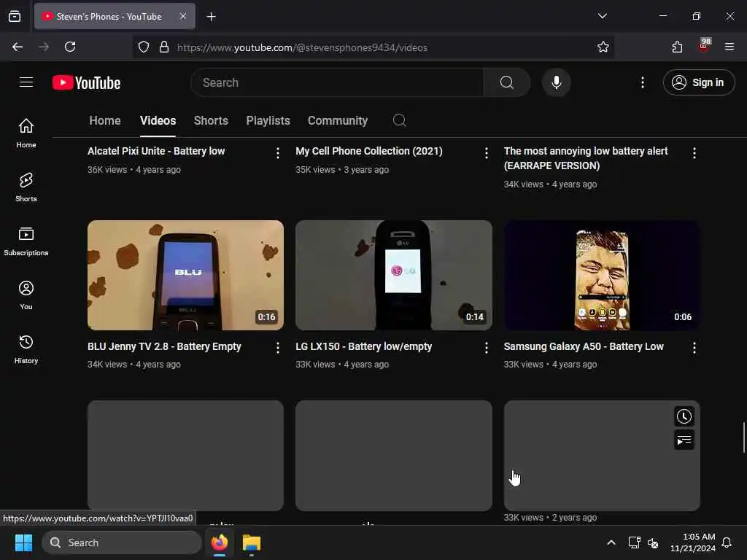Open Firefox extensions puzzle icon
The height and width of the screenshot is (560, 747).
click(x=677, y=47)
